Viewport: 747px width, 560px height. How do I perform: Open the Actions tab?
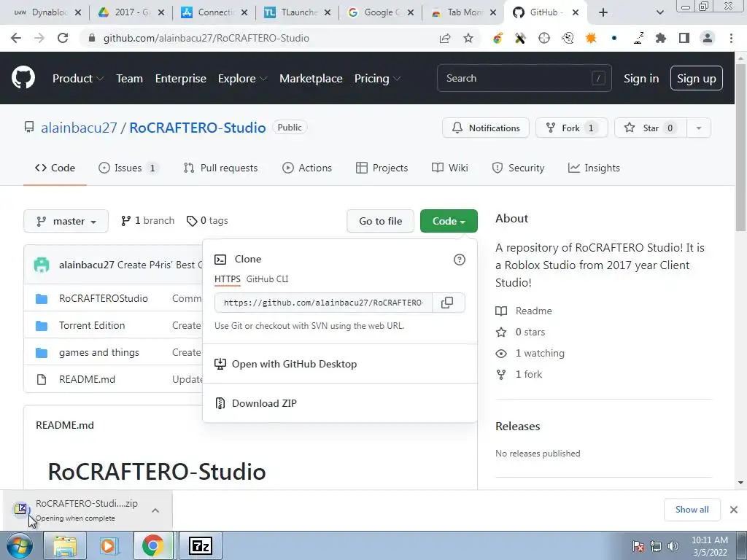pyautogui.click(x=307, y=168)
